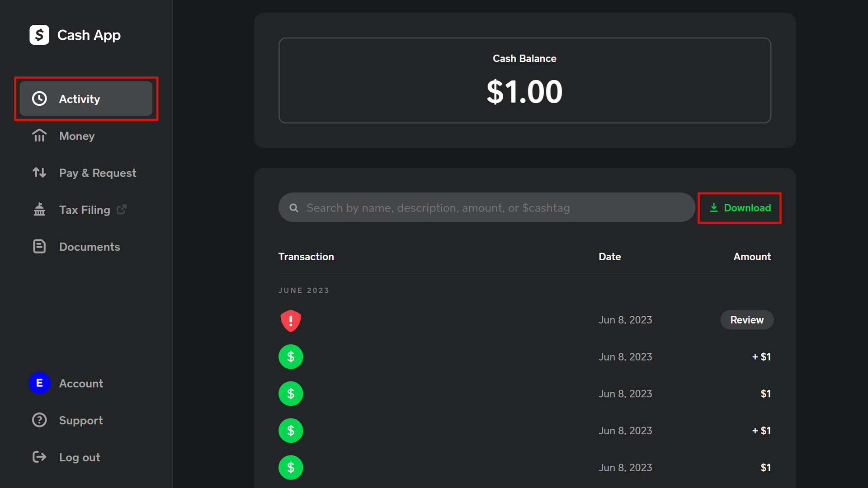Open Pay & Request page

pyautogui.click(x=97, y=173)
